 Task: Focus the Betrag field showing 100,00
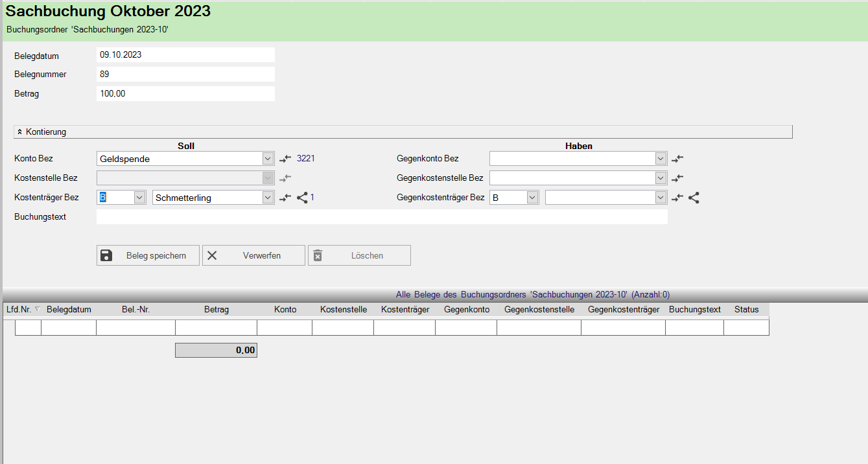[185, 94]
